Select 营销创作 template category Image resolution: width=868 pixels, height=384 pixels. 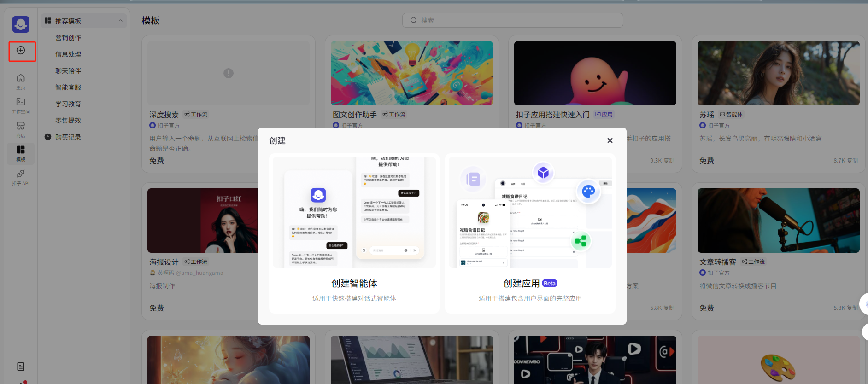(68, 38)
